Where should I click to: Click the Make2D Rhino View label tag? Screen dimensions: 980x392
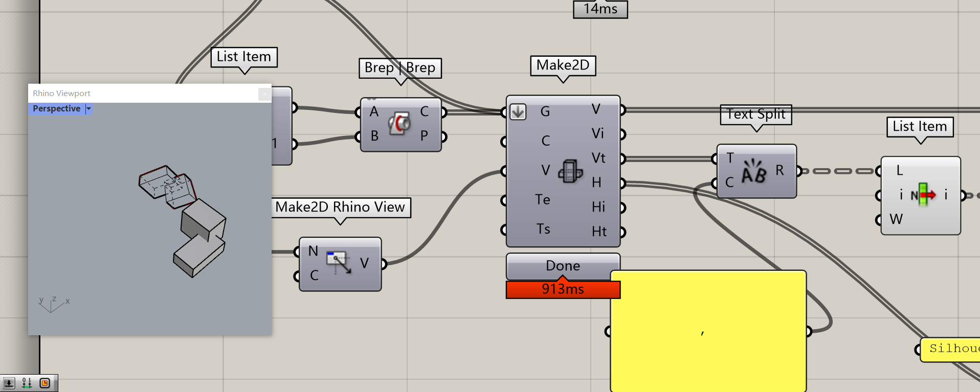coord(341,207)
